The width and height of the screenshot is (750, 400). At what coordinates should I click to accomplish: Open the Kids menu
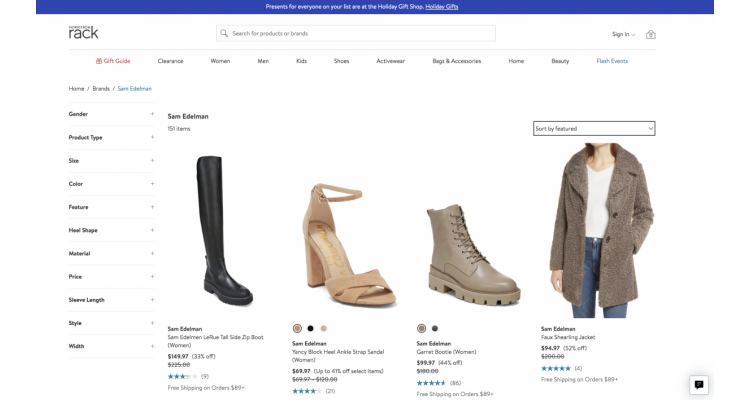(301, 61)
